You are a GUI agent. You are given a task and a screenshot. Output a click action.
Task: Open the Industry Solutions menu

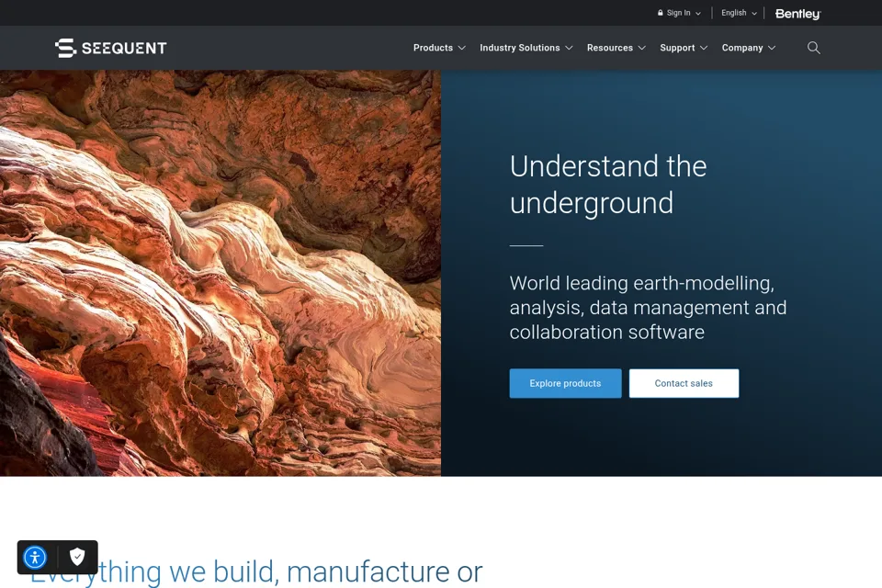tap(520, 48)
